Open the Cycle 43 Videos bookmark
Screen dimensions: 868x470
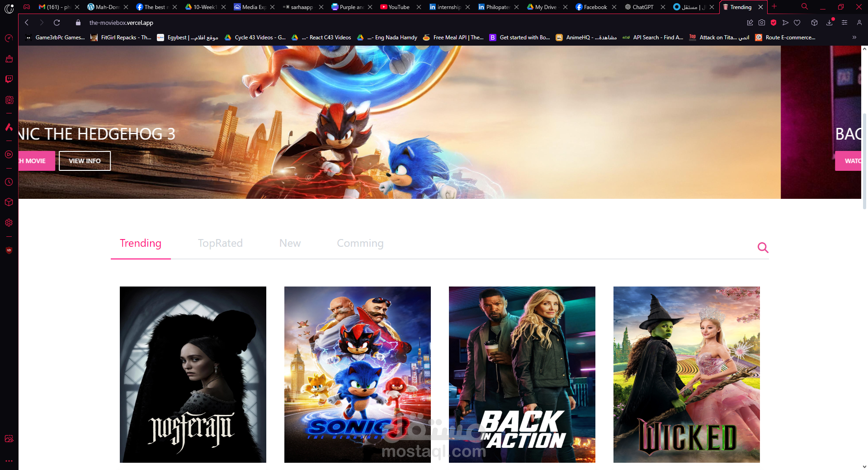(255, 38)
